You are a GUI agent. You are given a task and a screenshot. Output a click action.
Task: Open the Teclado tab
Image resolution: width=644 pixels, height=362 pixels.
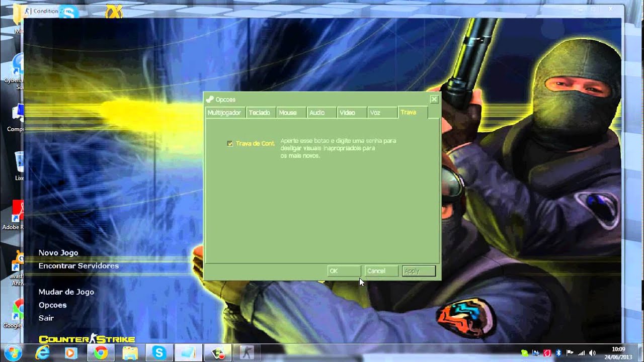260,113
